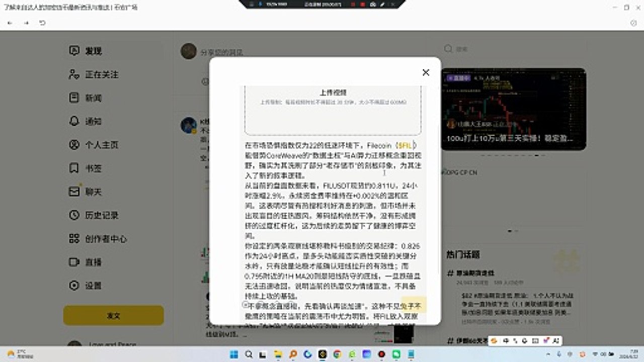This screenshot has height=362, width=644.
Task: Open 书签 bookmarks in the sidebar
Action: pyautogui.click(x=93, y=168)
